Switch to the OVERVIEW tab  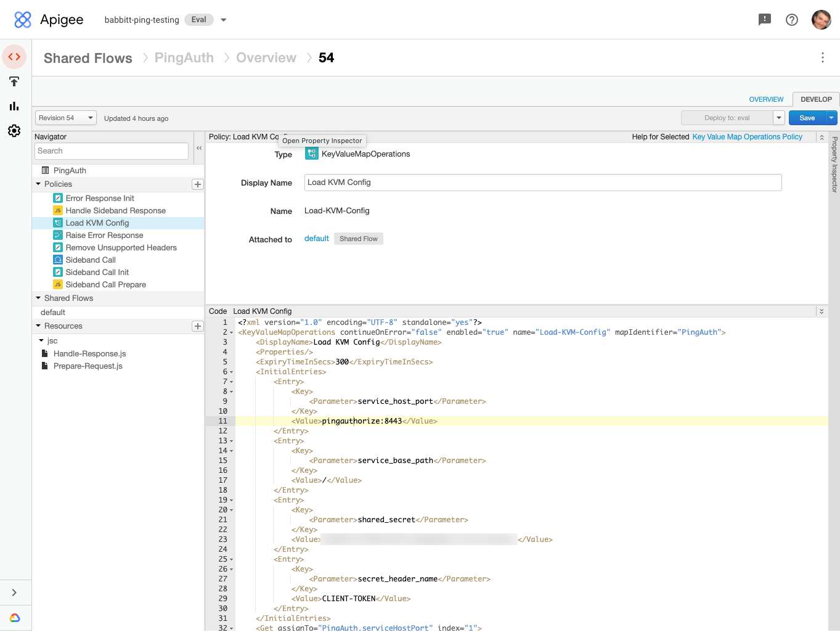[x=766, y=99]
